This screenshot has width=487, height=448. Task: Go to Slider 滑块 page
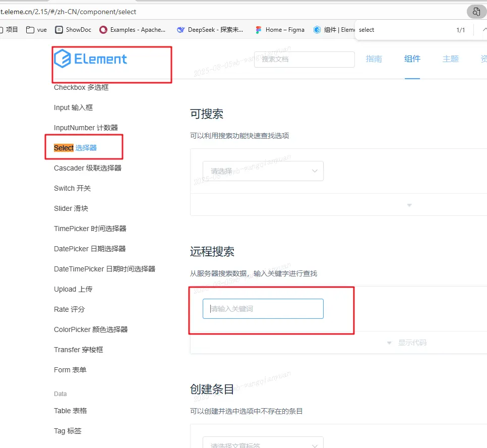[71, 208]
